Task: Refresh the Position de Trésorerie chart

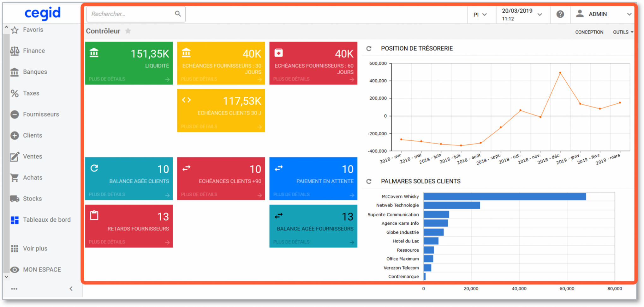Action: (369, 48)
